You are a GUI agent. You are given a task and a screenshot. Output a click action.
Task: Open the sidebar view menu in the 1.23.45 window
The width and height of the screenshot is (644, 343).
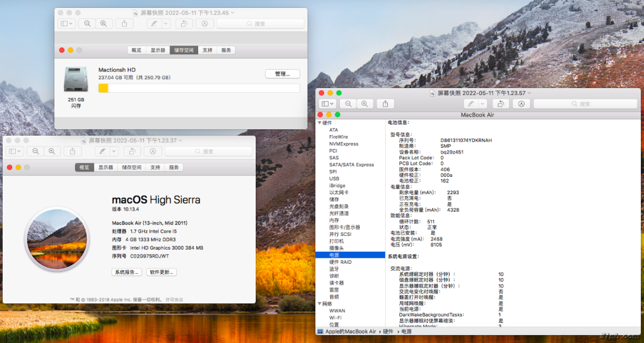[x=67, y=24]
